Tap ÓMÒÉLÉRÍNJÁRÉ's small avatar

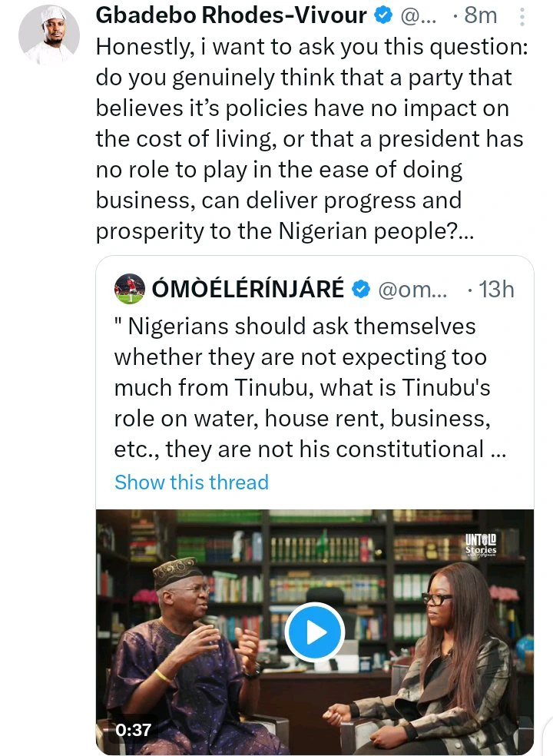coord(130,289)
